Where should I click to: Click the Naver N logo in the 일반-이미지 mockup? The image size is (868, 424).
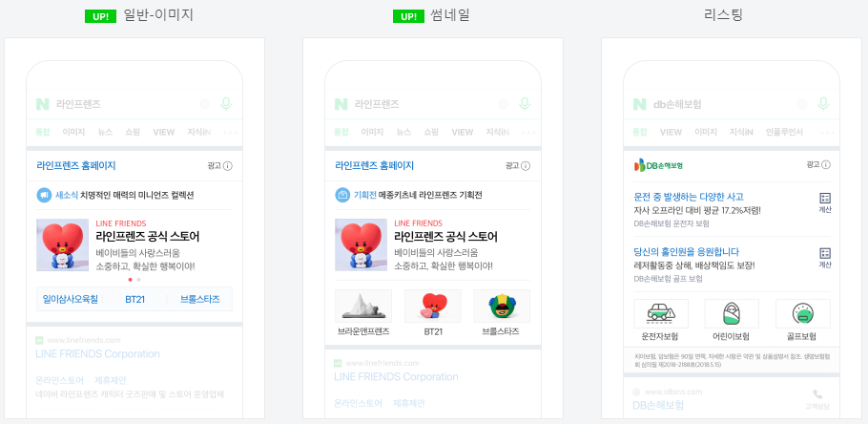click(x=43, y=104)
